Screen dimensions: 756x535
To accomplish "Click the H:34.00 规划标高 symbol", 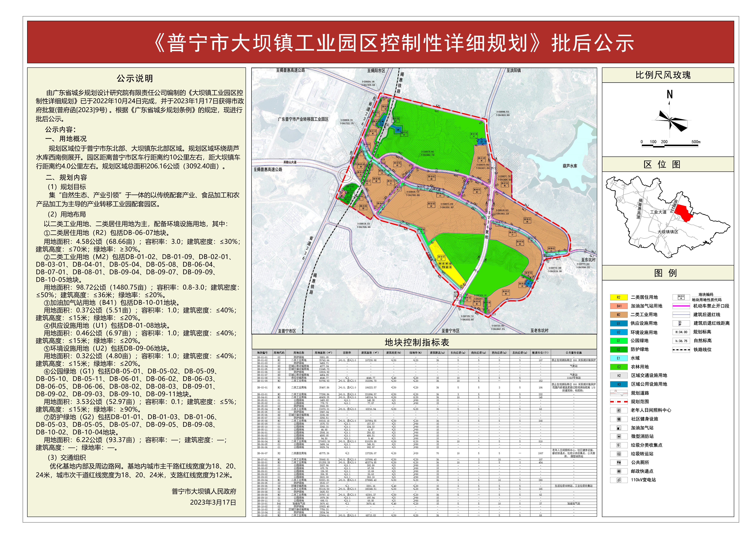I will pos(681,332).
